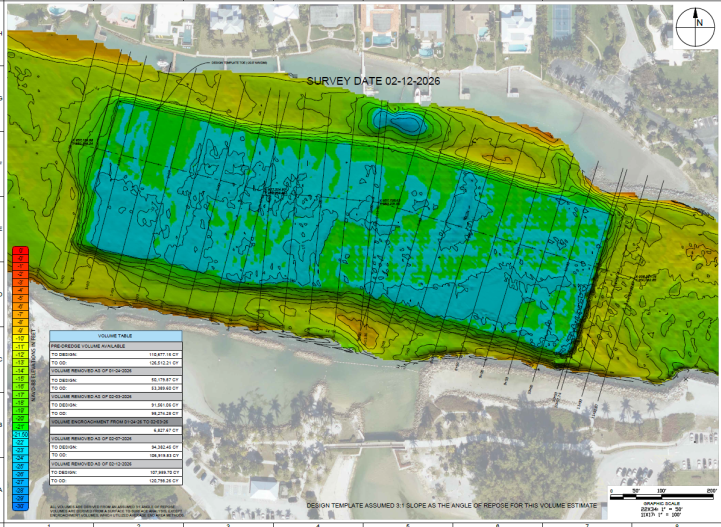Click the deep blue scour hole contour
Viewport: 721px width, 527px height.
396,122
